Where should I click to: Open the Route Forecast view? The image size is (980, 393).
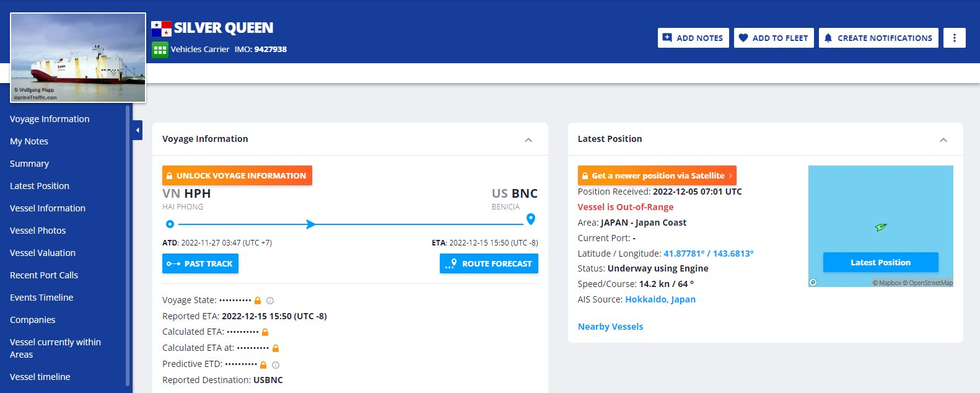(x=489, y=263)
